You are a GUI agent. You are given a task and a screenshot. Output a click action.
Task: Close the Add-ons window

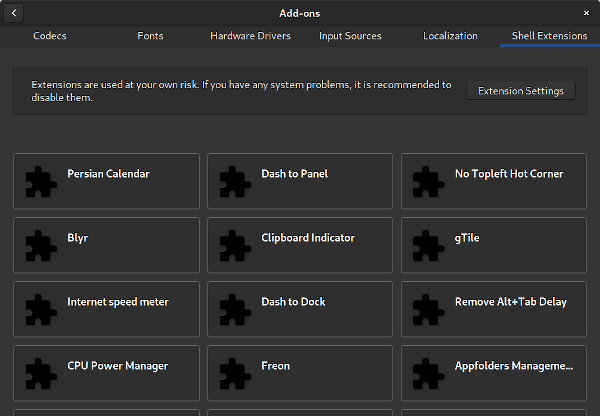(586, 13)
